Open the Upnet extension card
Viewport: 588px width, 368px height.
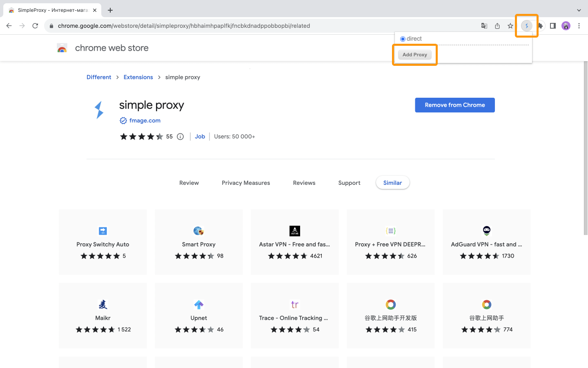click(x=199, y=316)
